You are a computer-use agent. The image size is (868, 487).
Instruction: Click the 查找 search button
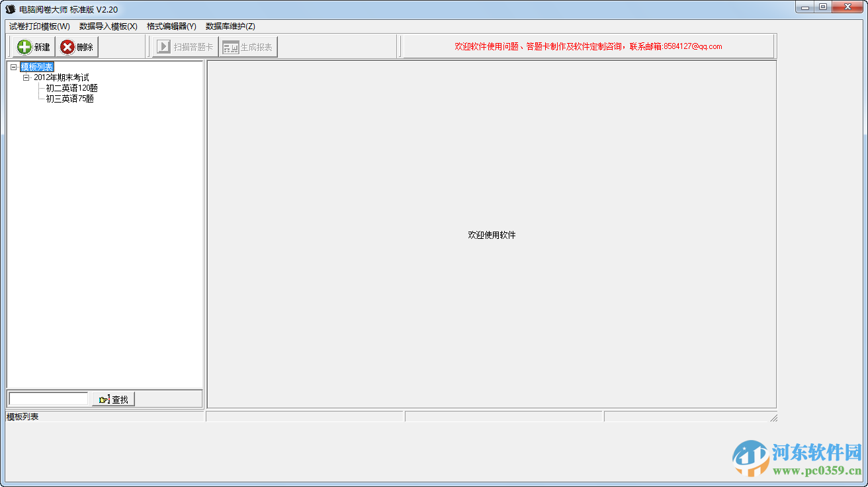point(113,399)
